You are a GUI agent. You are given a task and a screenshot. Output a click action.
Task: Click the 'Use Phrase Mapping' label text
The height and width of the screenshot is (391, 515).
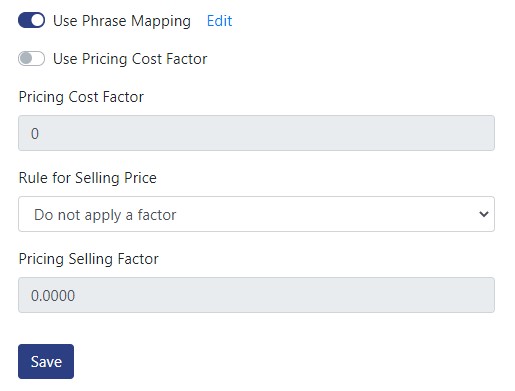[x=122, y=21]
